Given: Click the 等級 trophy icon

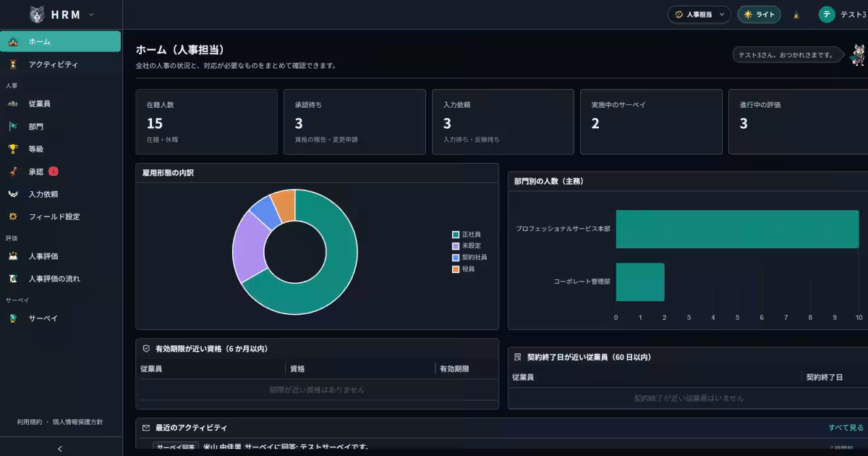Looking at the screenshot, I should click(x=13, y=149).
